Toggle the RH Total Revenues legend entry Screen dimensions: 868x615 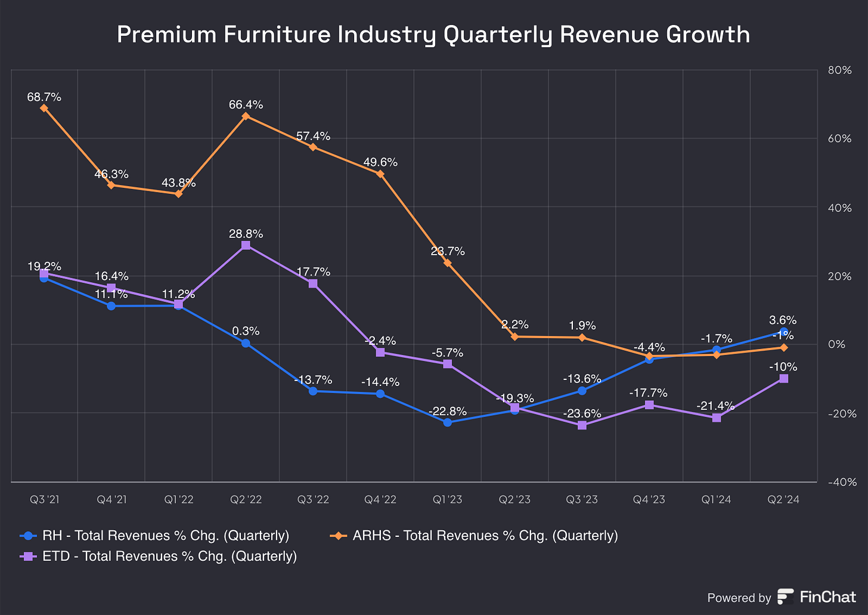click(x=154, y=536)
